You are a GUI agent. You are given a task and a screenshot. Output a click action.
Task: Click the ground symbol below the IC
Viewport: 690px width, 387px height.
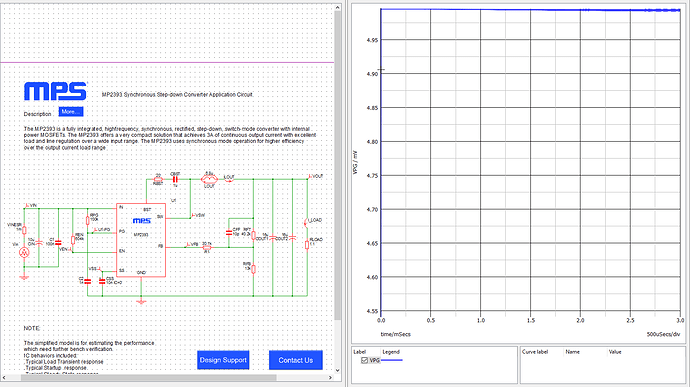(x=141, y=302)
